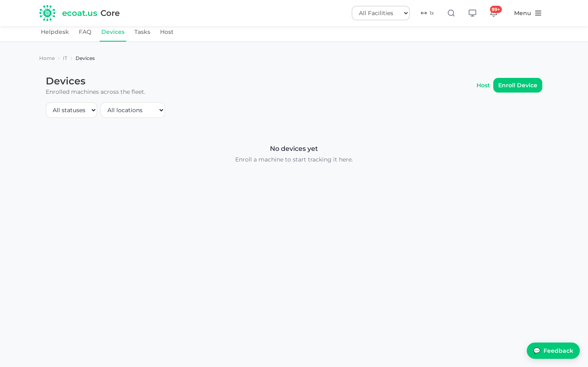Follow the green Host link beside Enroll Device
Screen dimensions: 588x367
483,85
